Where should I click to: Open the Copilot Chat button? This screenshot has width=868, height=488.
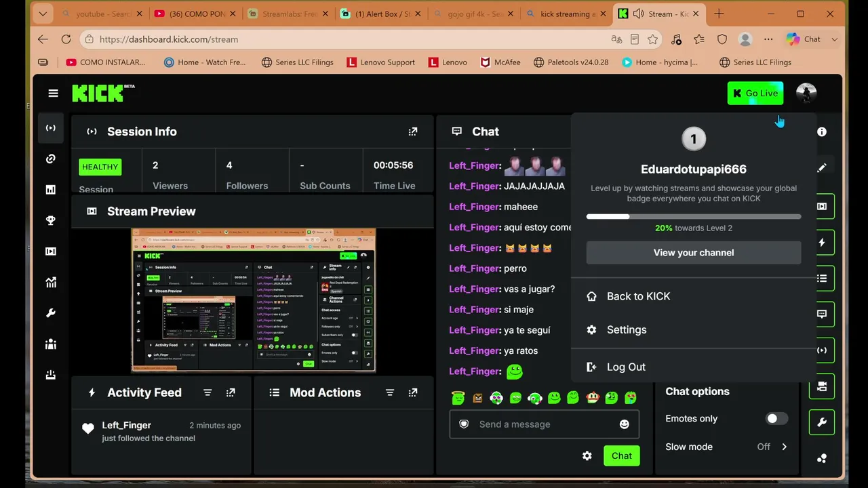(x=804, y=39)
